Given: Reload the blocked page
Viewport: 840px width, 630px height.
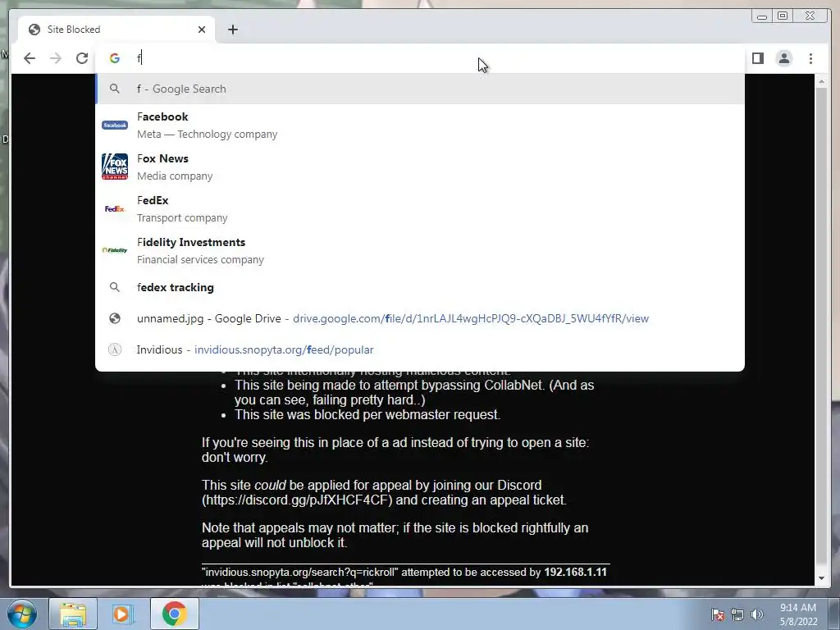Looking at the screenshot, I should (x=82, y=58).
